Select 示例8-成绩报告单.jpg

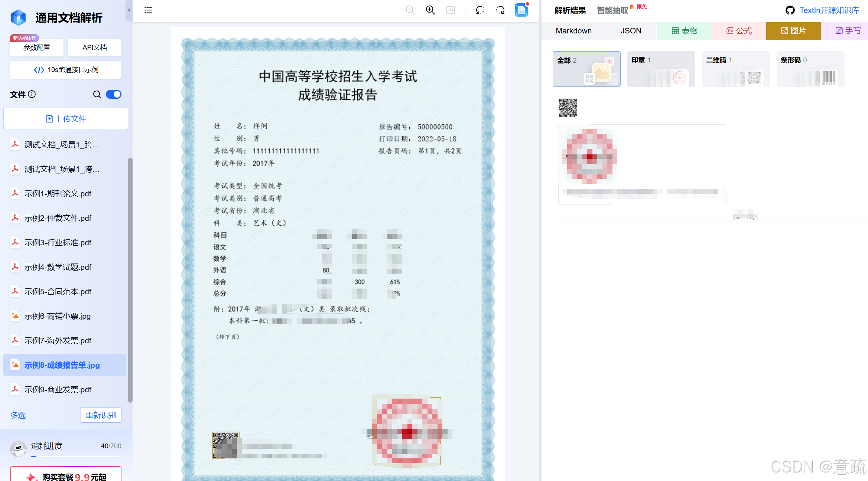[x=65, y=365]
